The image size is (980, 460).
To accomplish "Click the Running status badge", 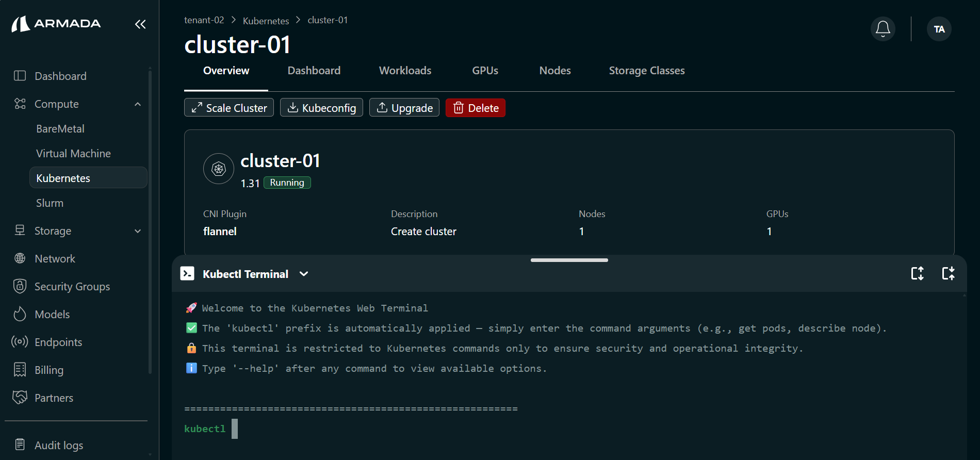I will click(x=287, y=183).
